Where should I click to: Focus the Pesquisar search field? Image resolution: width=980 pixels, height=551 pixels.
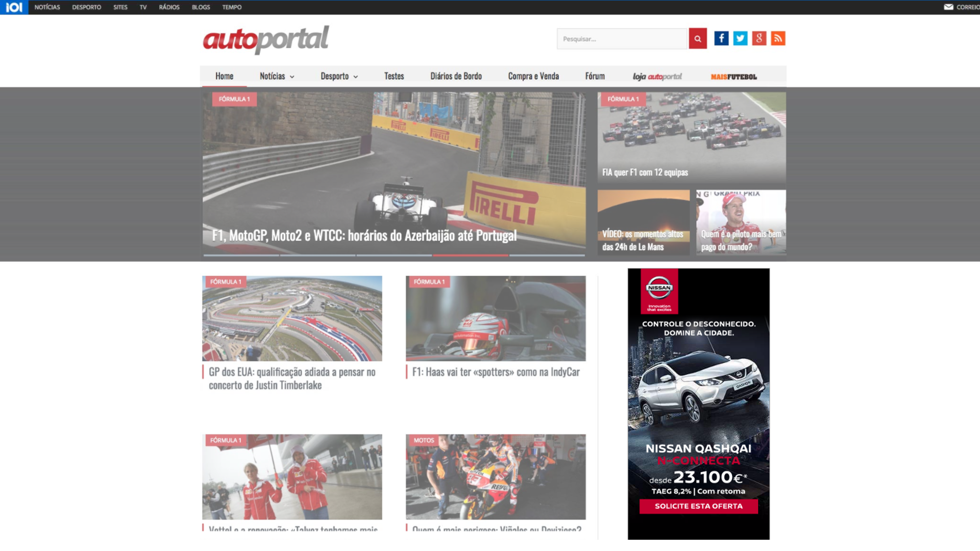pos(622,39)
